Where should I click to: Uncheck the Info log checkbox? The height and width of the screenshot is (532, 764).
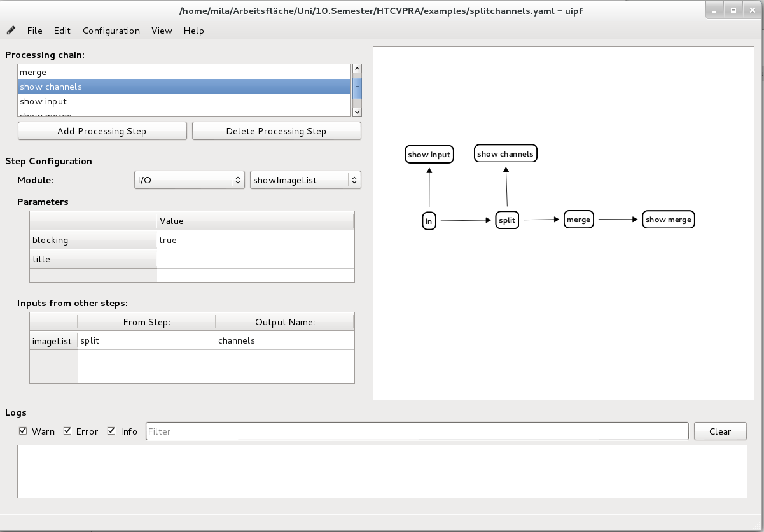tap(112, 431)
